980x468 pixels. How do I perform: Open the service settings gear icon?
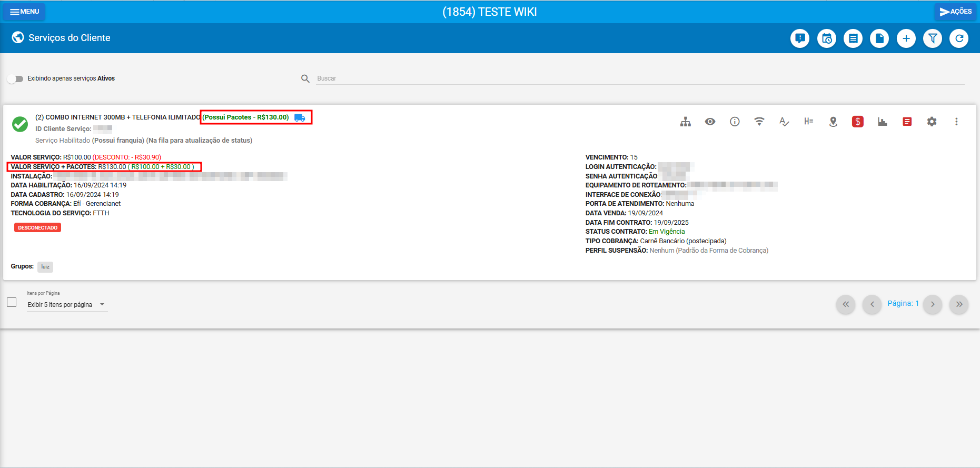click(x=932, y=122)
